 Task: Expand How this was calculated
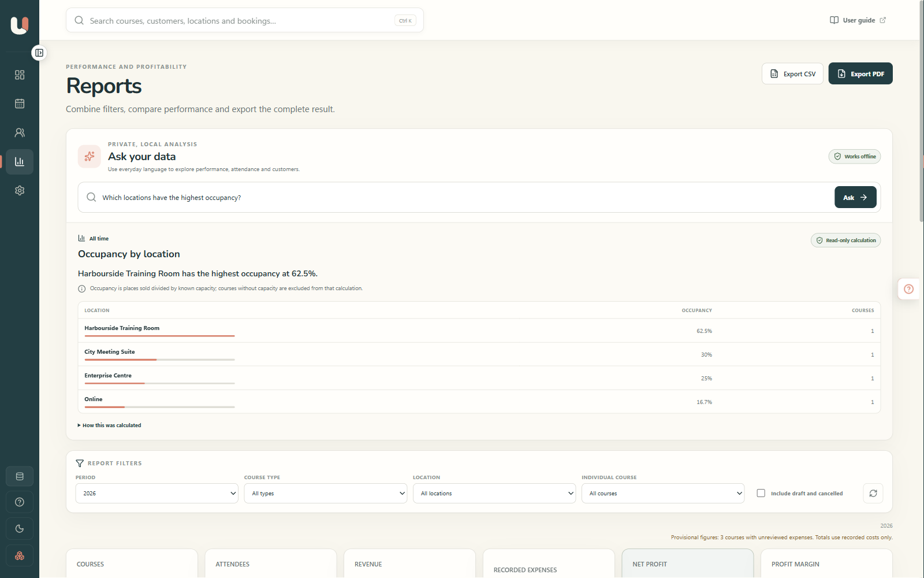(x=110, y=425)
